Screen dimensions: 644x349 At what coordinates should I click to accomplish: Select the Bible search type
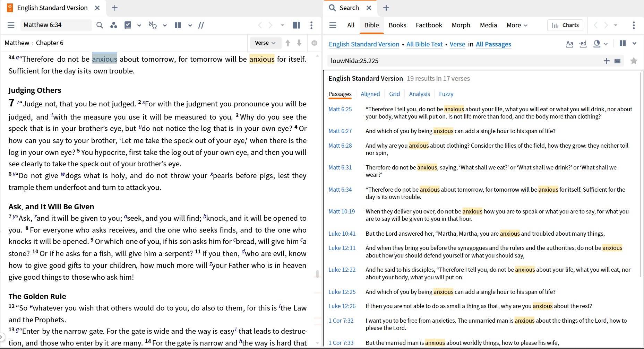point(371,25)
